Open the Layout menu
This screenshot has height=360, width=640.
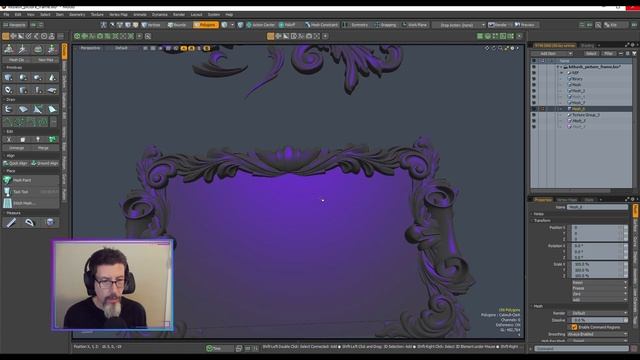tap(196, 15)
